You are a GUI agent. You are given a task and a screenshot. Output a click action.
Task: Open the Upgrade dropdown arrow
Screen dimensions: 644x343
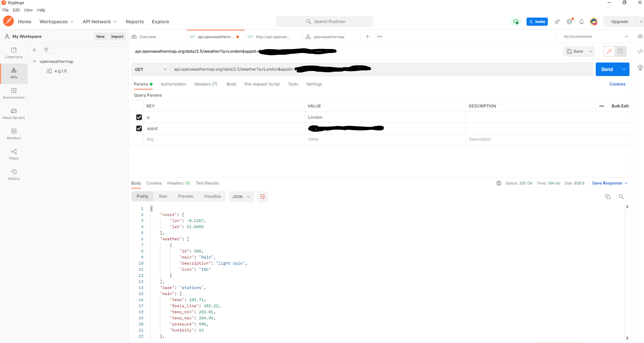click(641, 22)
